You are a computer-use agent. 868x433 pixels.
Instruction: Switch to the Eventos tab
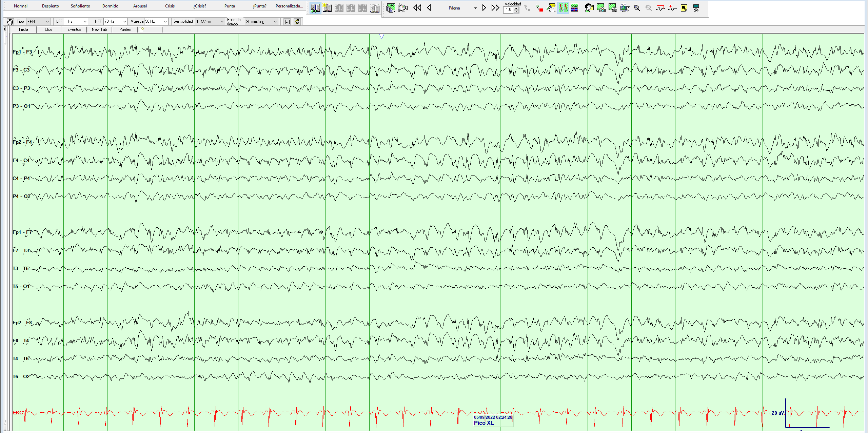coord(74,29)
